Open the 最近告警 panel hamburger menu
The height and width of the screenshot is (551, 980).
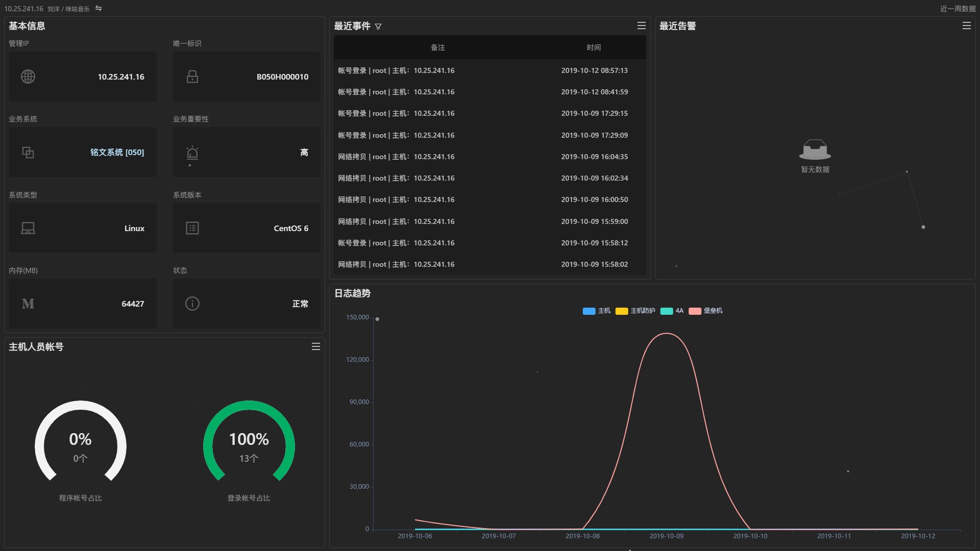pyautogui.click(x=966, y=26)
